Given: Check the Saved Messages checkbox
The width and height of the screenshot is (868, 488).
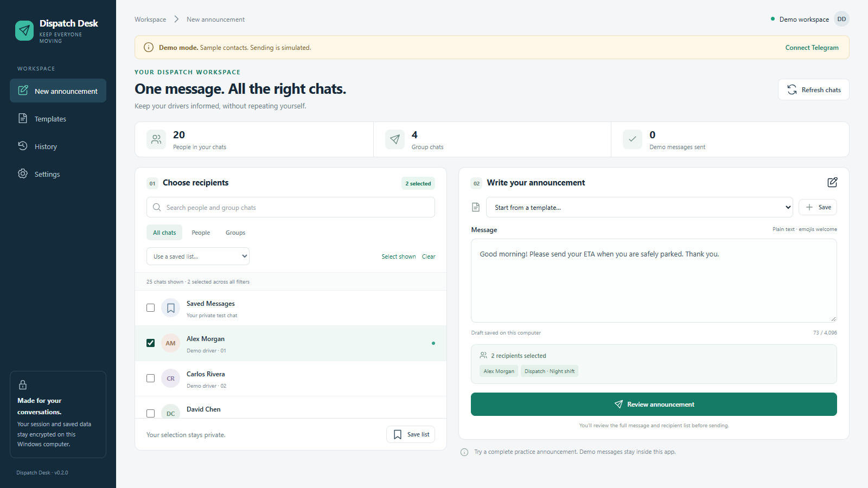Looking at the screenshot, I should pyautogui.click(x=151, y=308).
